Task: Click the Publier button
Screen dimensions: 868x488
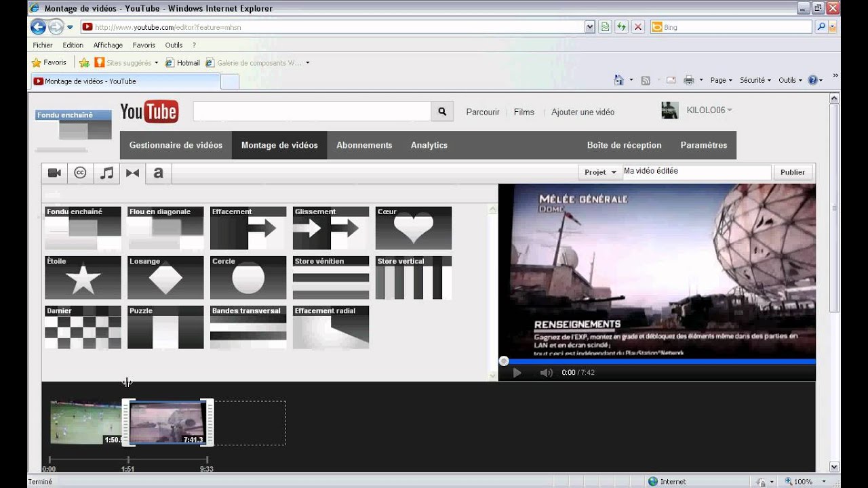Action: [793, 172]
